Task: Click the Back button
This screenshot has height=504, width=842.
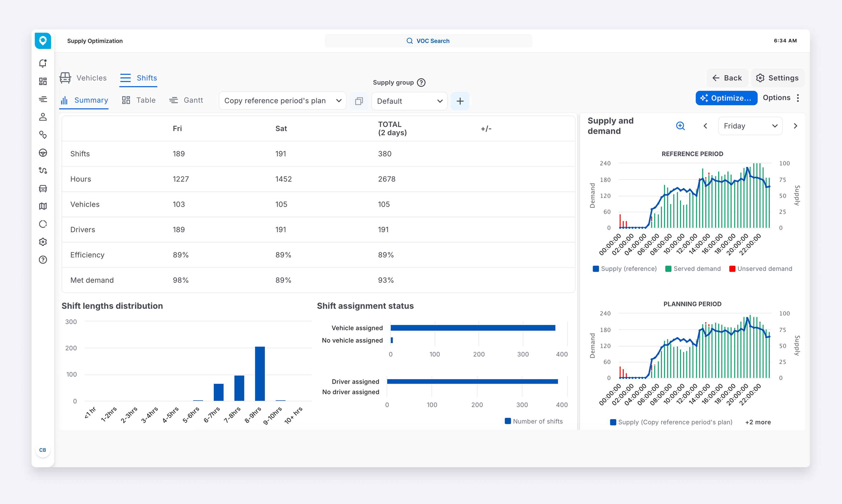Action: [x=727, y=78]
